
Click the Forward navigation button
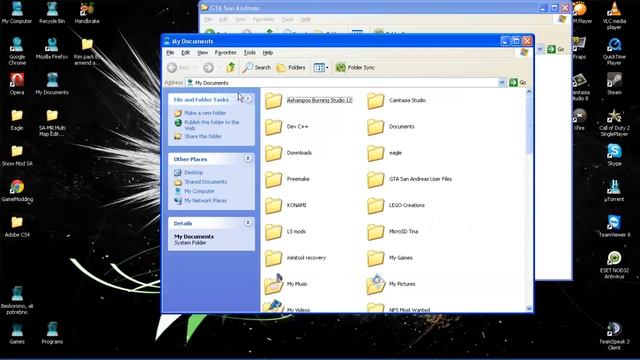pyautogui.click(x=209, y=67)
